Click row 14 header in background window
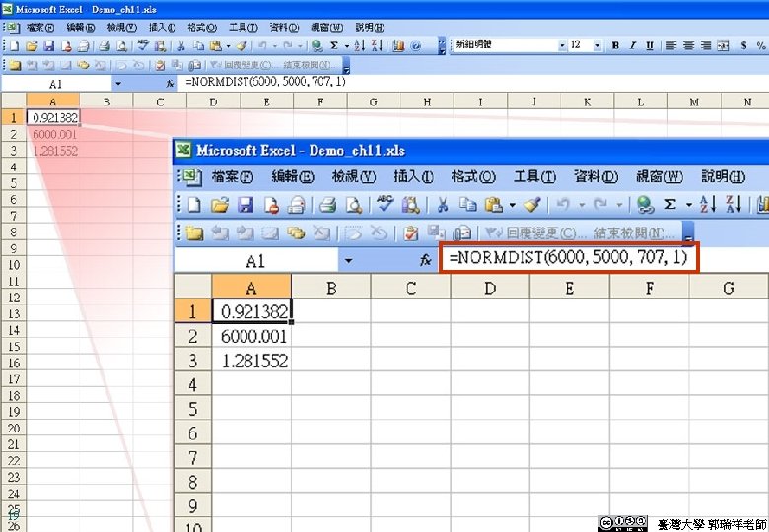 pos(13,330)
